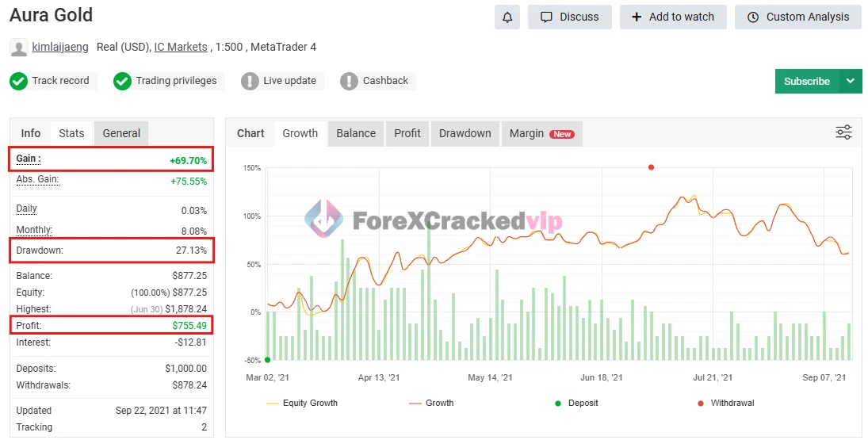Viewport: 868px width, 440px height.
Task: Switch to the Info tab
Action: click(30, 133)
